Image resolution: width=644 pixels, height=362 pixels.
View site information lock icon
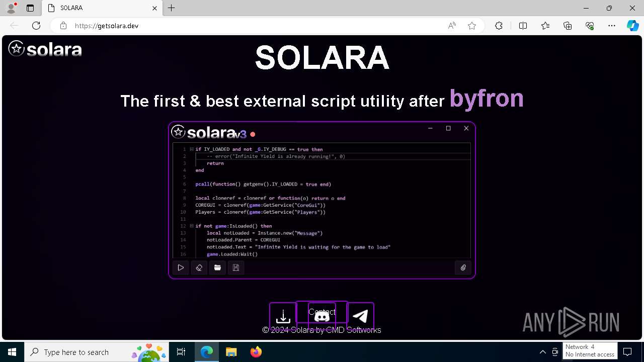coord(63,26)
